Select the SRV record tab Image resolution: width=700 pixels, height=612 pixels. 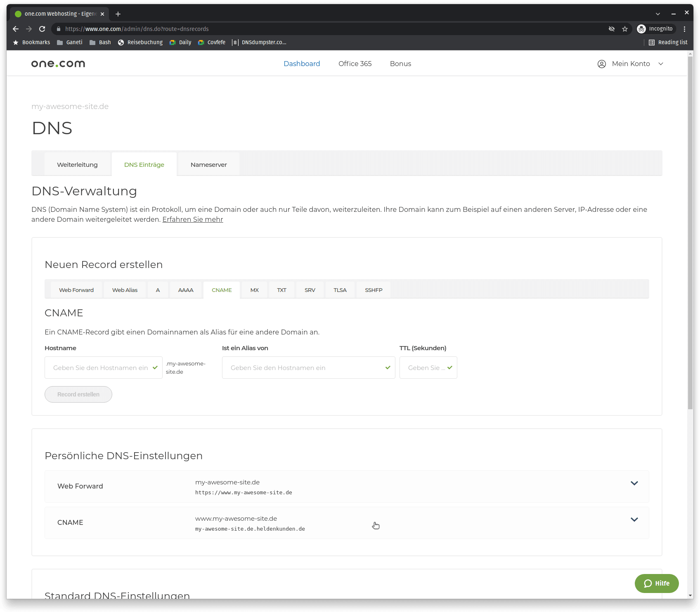click(310, 290)
